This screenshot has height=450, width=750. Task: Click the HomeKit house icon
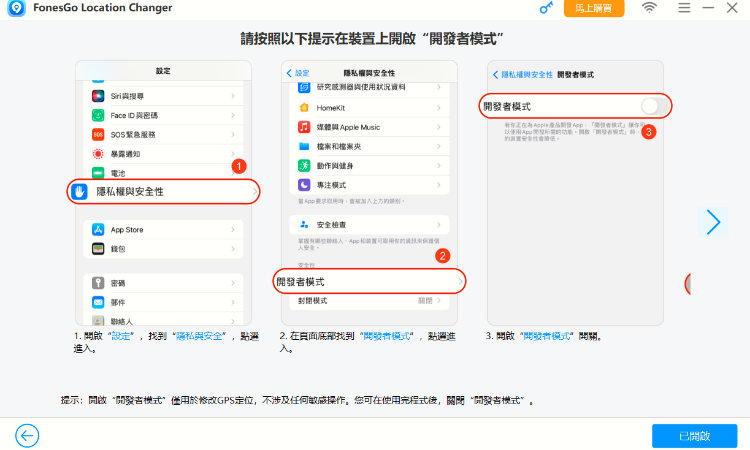(x=304, y=108)
